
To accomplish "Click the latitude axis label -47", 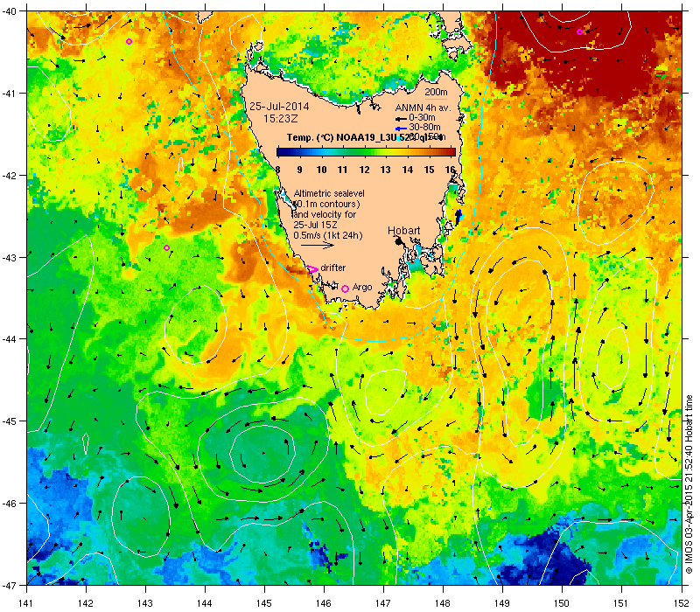I will coord(9,585).
